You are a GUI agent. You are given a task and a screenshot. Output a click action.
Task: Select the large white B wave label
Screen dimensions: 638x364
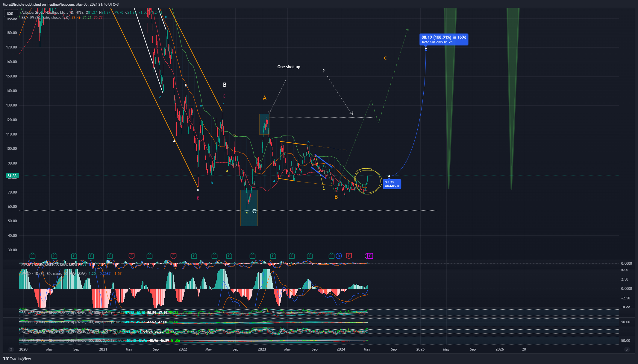pyautogui.click(x=225, y=85)
